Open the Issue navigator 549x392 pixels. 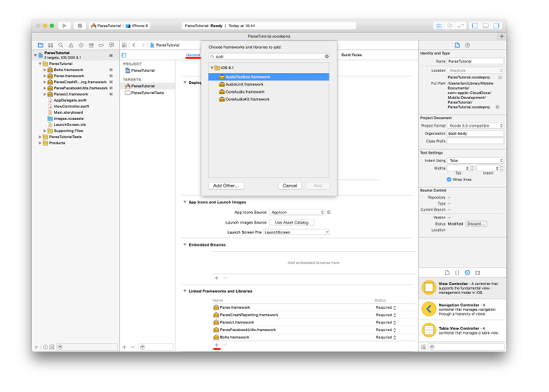[x=70, y=45]
